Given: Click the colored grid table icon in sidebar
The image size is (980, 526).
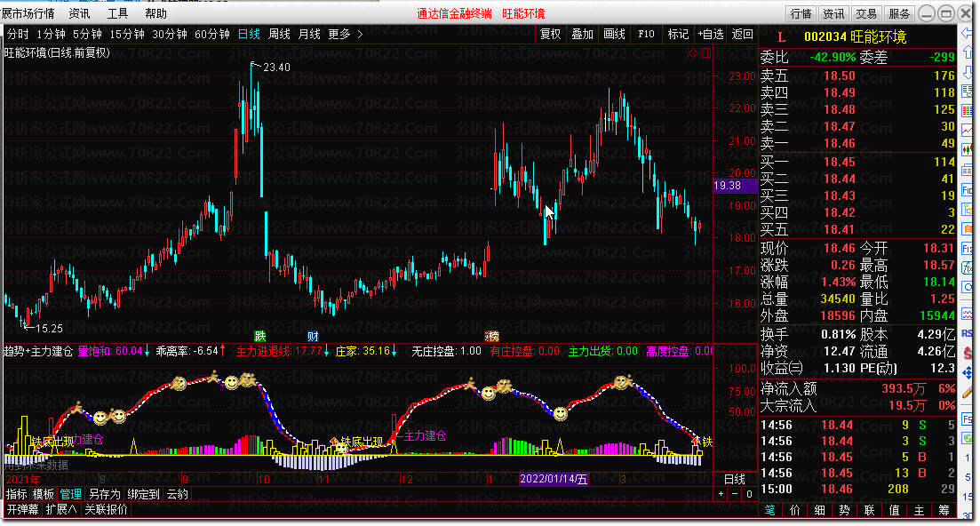Looking at the screenshot, I should (x=967, y=111).
